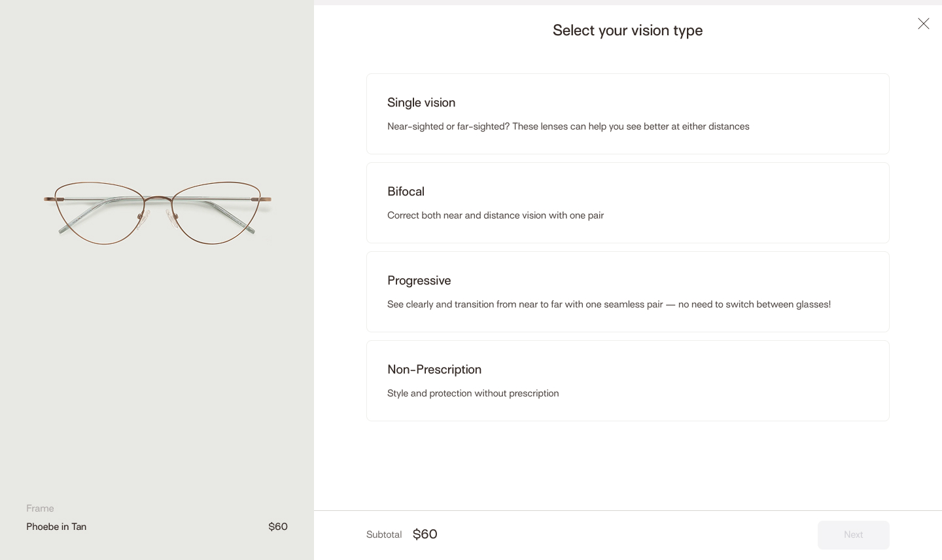This screenshot has height=560, width=942.
Task: Click the Phoebe in Tan frame name
Action: (56, 527)
